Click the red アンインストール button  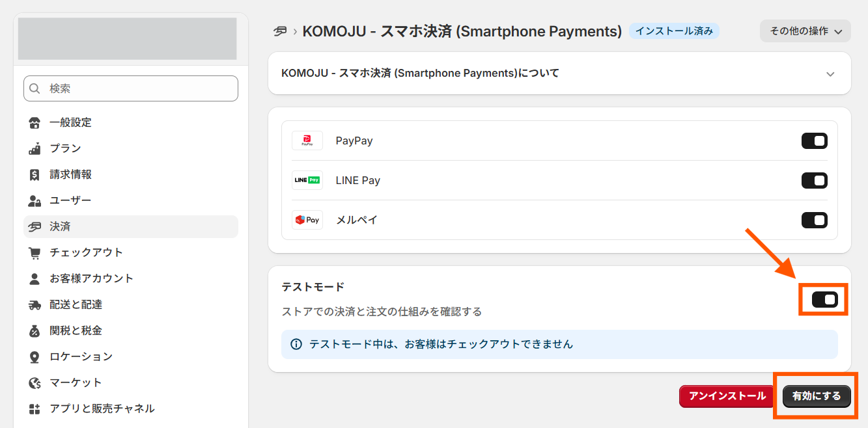pos(727,396)
